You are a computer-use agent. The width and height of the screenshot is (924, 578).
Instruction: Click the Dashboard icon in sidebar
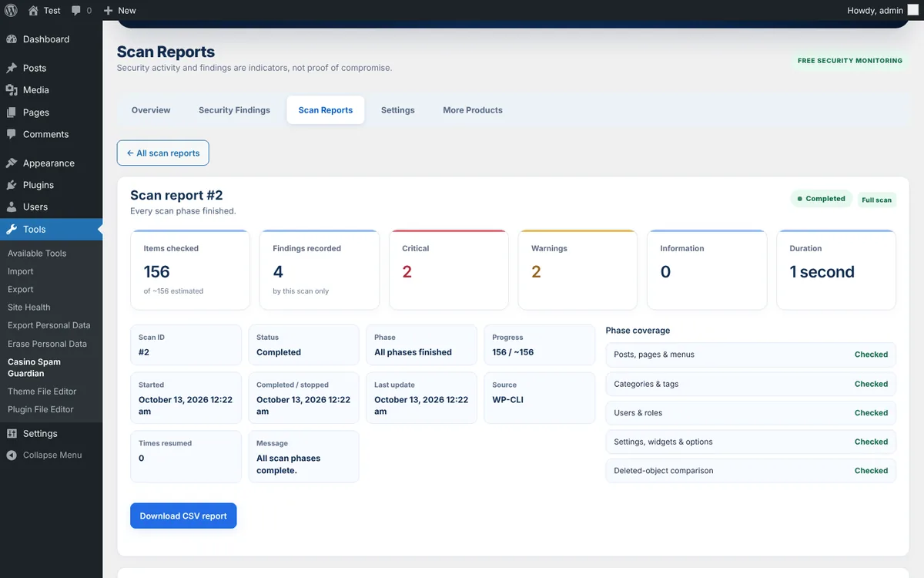[x=12, y=39]
